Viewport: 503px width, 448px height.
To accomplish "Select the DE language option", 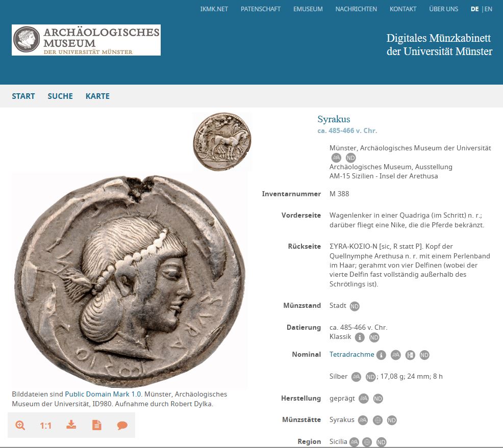I will (475, 9).
